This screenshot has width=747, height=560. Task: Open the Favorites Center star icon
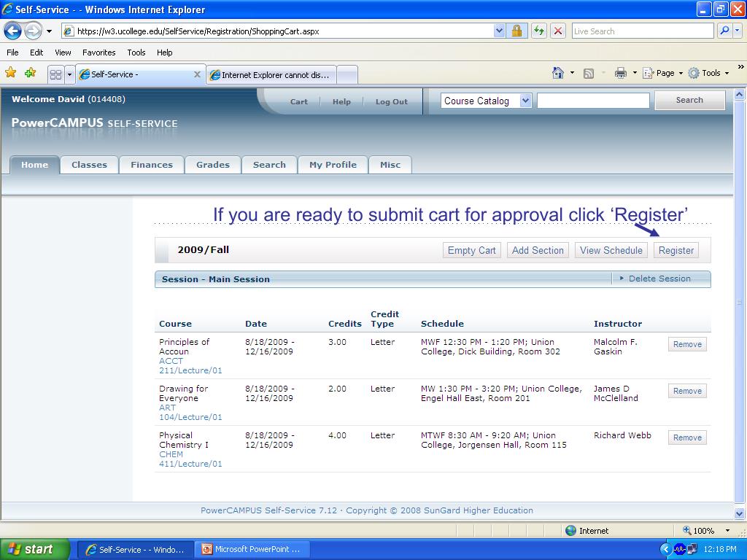(10, 73)
